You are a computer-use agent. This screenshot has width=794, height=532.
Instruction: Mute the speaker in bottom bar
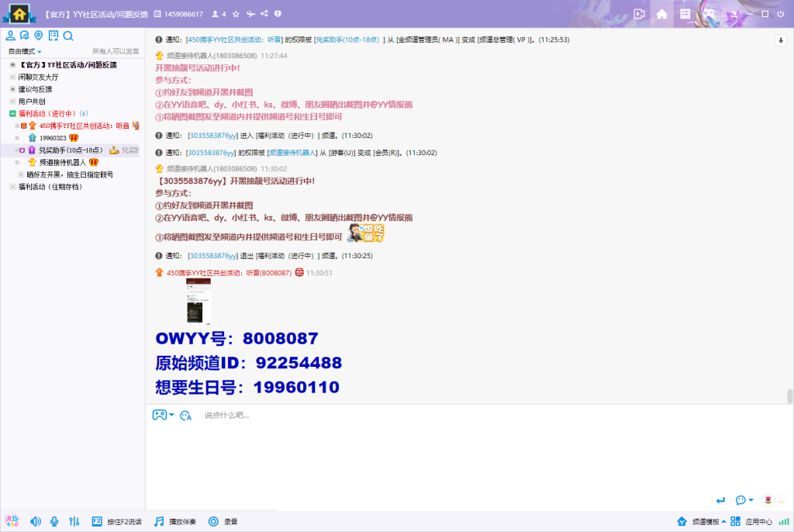pyautogui.click(x=36, y=521)
